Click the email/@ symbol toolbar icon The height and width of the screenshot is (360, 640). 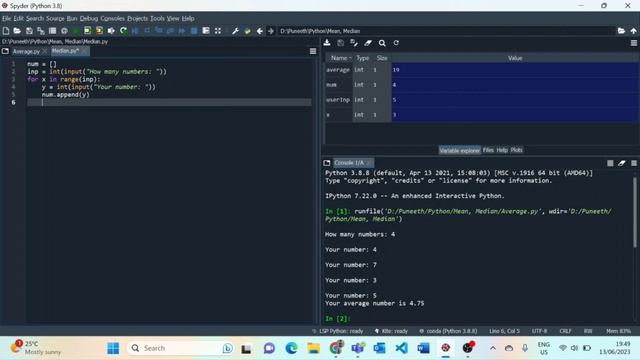click(64, 31)
